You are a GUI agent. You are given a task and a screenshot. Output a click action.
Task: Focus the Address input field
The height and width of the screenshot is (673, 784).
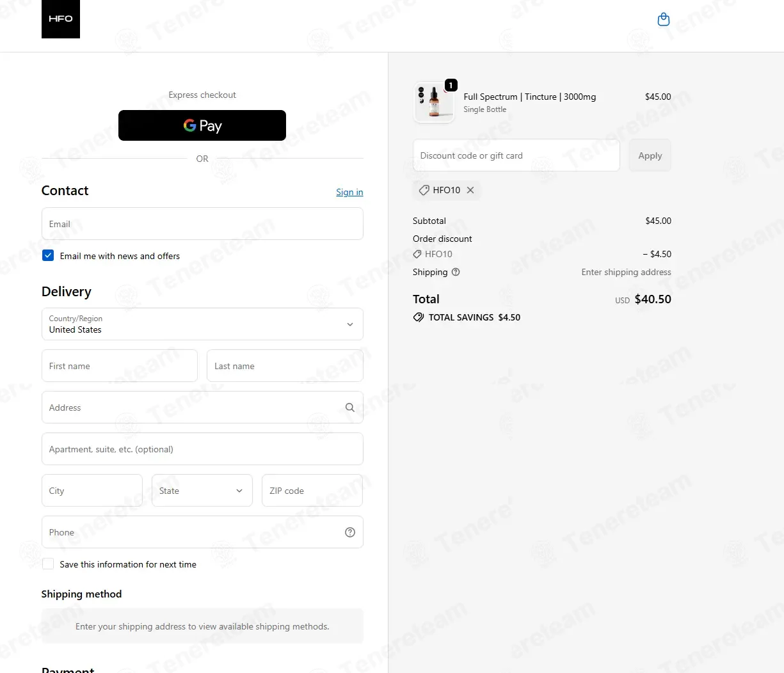tap(202, 408)
